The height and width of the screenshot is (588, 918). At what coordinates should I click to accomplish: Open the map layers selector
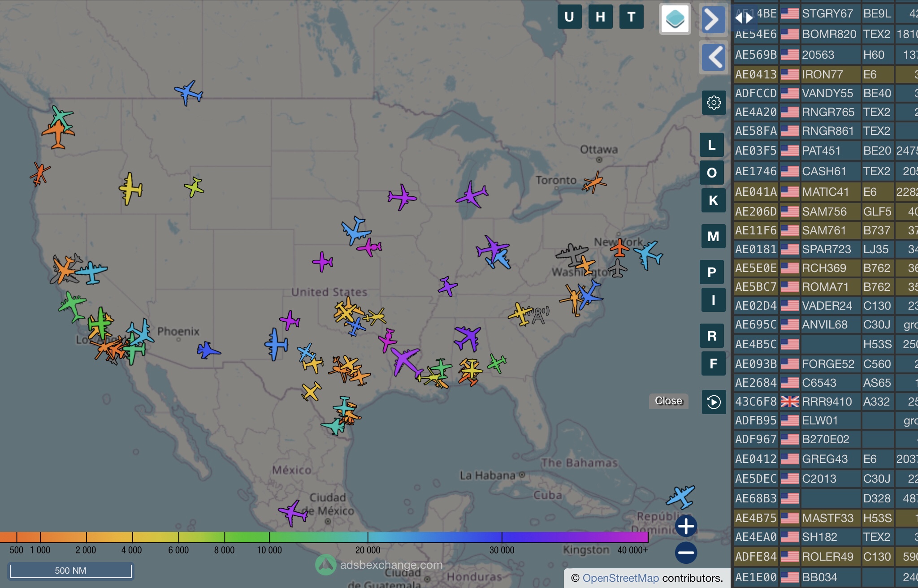coord(675,19)
